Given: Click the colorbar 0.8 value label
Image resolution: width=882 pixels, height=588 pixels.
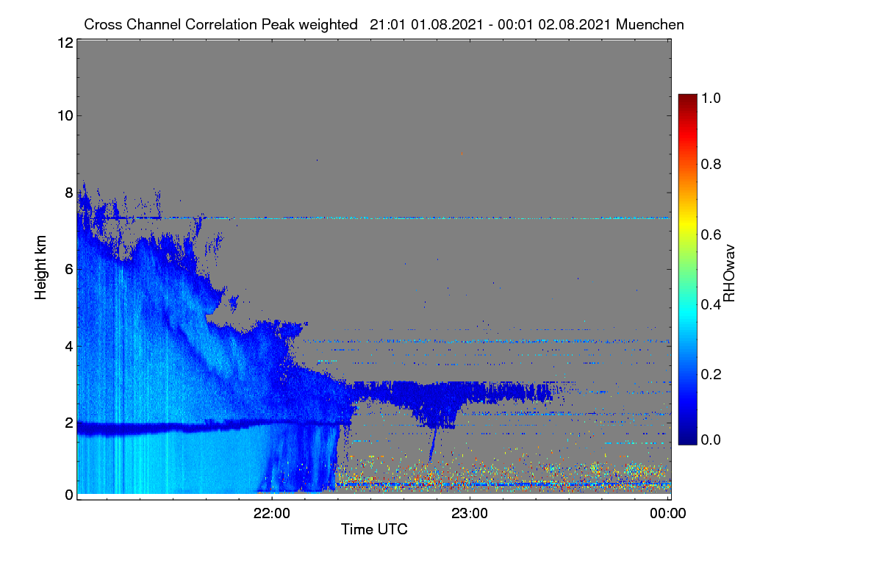Looking at the screenshot, I should coord(714,164).
